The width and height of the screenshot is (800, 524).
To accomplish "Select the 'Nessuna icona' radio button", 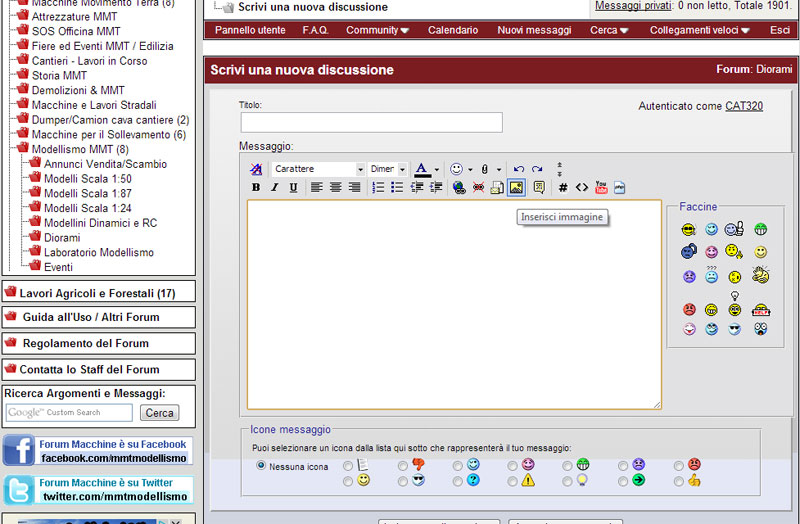I will [262, 466].
